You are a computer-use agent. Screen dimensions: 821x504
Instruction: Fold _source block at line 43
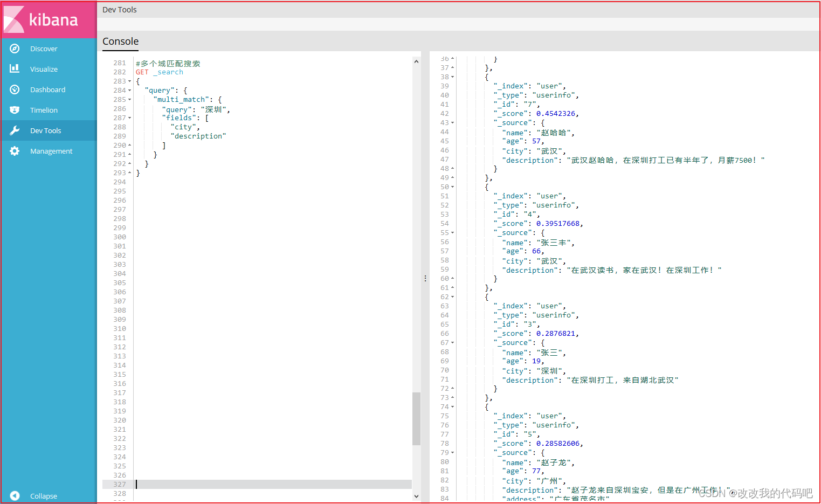[x=452, y=123]
